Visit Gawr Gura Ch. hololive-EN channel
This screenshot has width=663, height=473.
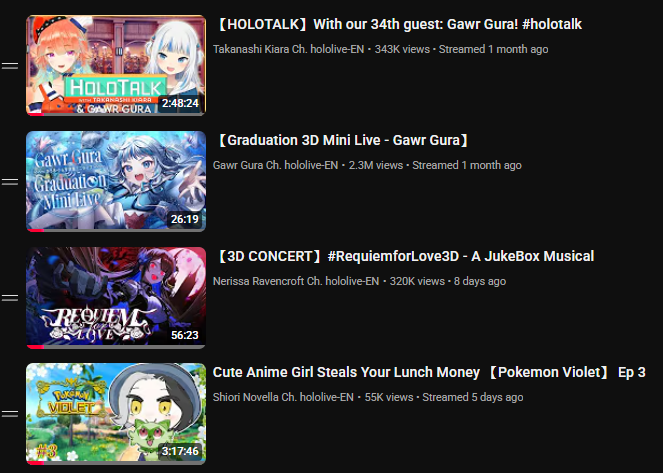(275, 165)
